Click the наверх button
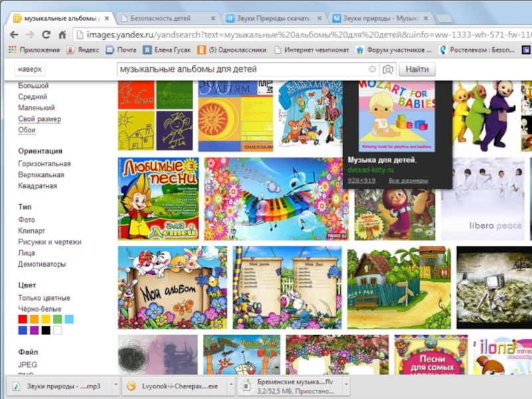 tap(30, 69)
